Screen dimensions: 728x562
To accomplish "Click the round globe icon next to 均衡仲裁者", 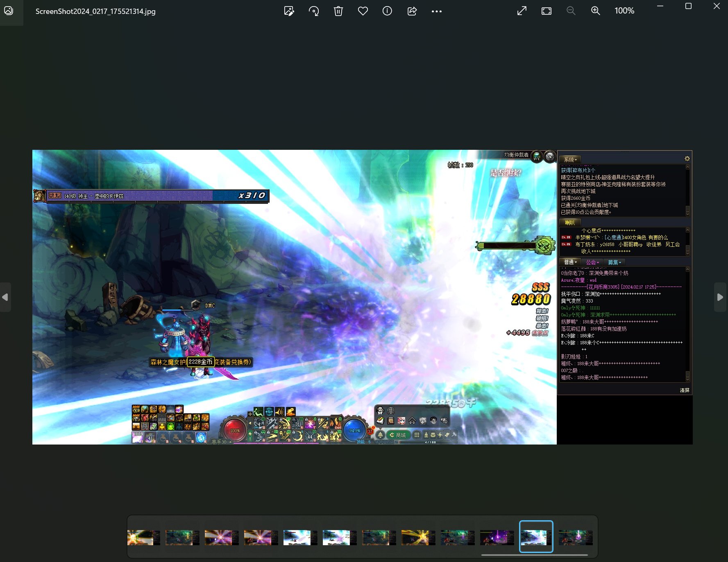I will [537, 156].
